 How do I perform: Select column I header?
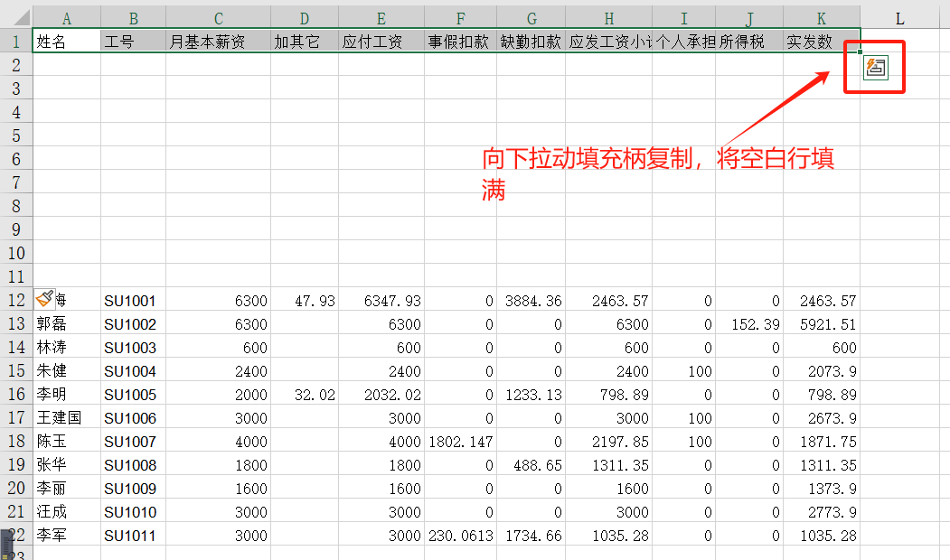[x=684, y=18]
